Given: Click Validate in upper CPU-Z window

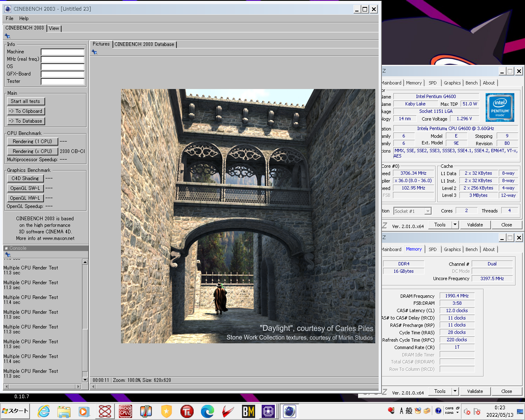Looking at the screenshot, I should click(x=475, y=225).
